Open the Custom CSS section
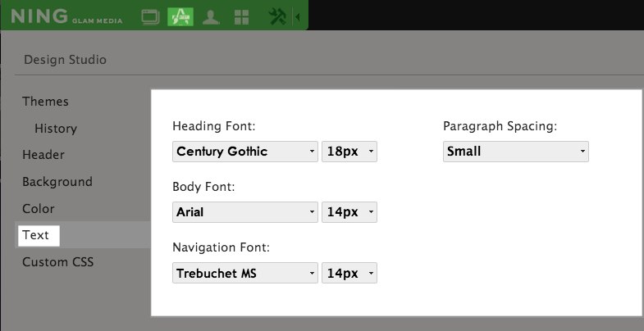The image size is (644, 331). coord(58,261)
